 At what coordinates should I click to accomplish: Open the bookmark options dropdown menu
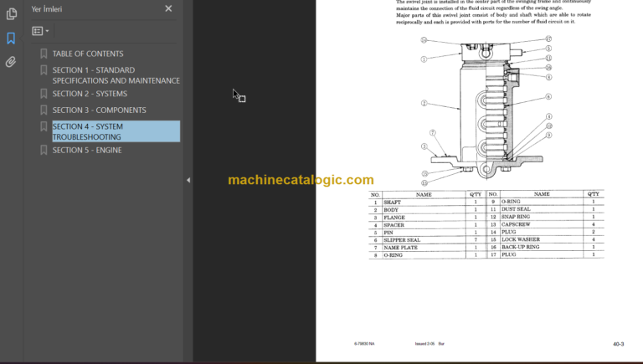pyautogui.click(x=40, y=31)
